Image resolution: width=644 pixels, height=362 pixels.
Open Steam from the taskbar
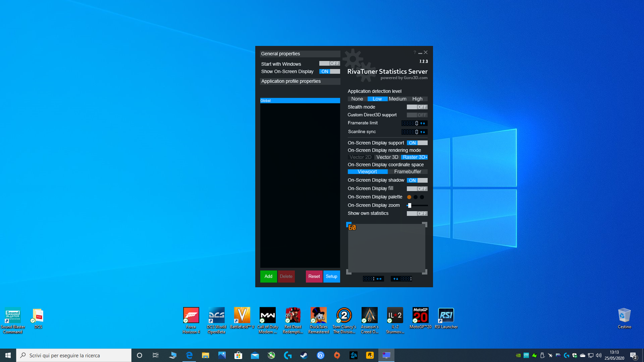pyautogui.click(x=304, y=355)
